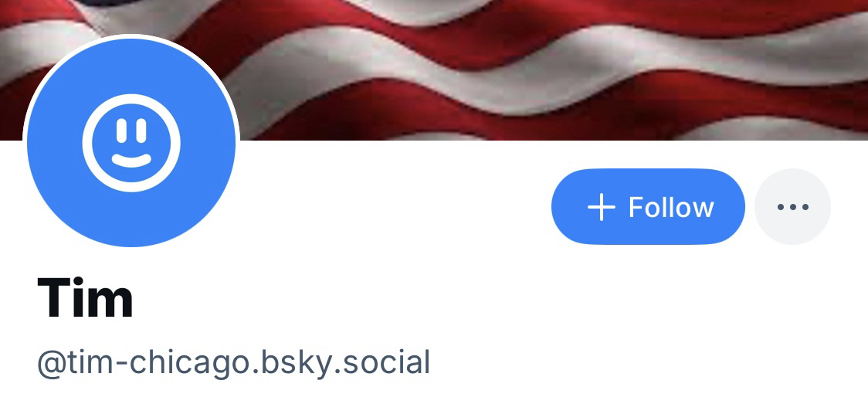Click the plus icon inside Follow button
868x404 pixels.
point(601,208)
